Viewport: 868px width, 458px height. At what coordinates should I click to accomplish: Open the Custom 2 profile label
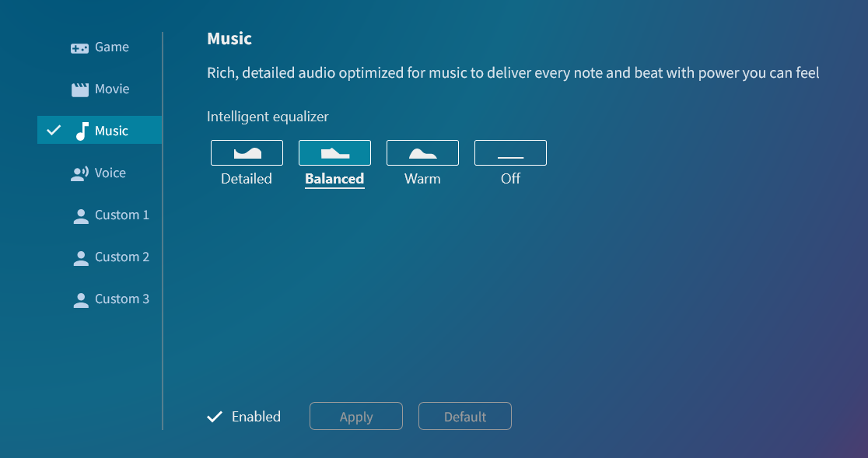(122, 257)
